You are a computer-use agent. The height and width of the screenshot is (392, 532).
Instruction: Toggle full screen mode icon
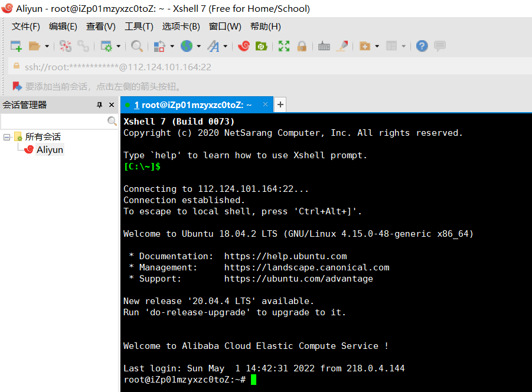coord(284,46)
